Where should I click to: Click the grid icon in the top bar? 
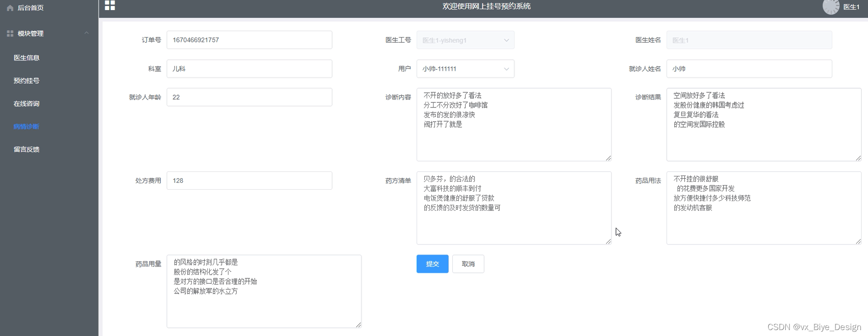[110, 5]
